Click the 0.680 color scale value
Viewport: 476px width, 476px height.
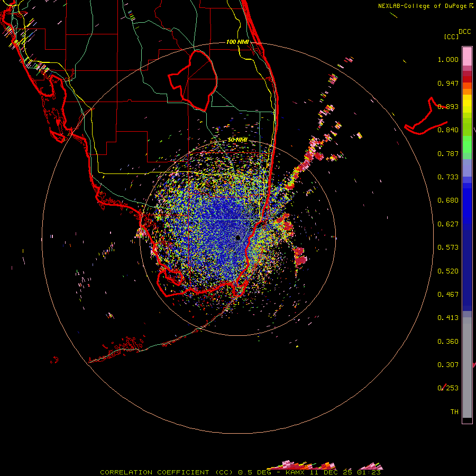pyautogui.click(x=448, y=200)
